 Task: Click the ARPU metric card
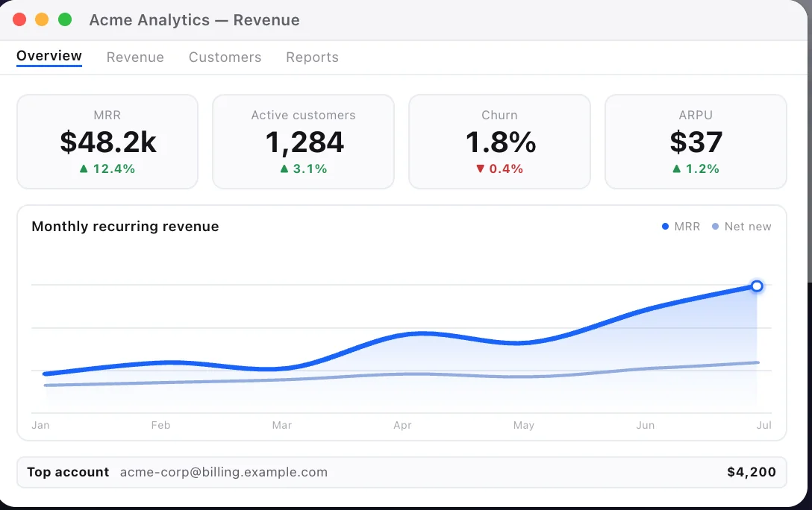click(696, 141)
